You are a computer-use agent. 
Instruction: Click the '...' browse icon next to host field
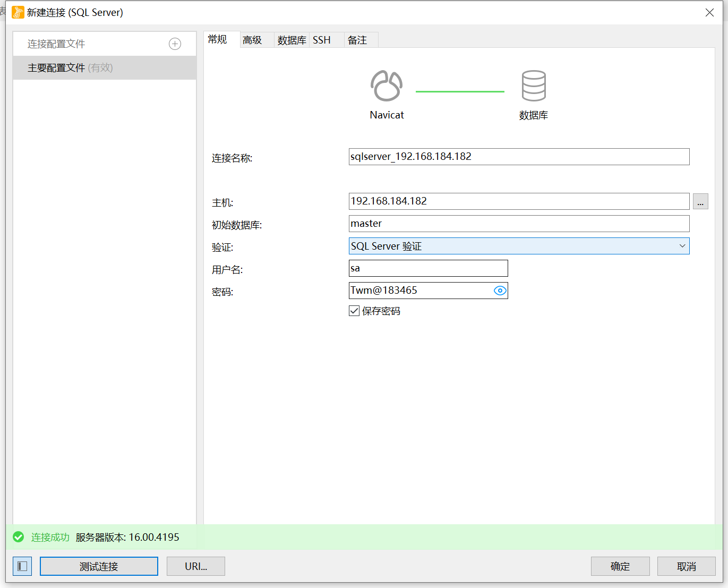click(700, 201)
